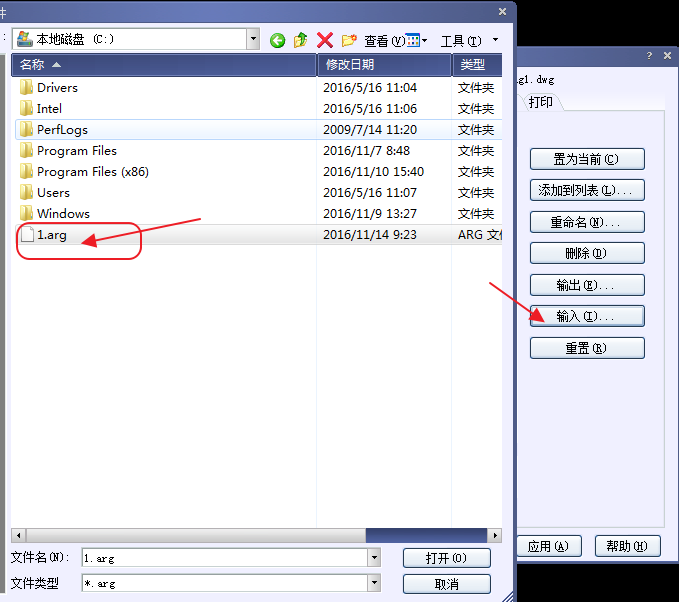Go up one folder level icon
Screen dimensions: 679x602
(x=300, y=40)
